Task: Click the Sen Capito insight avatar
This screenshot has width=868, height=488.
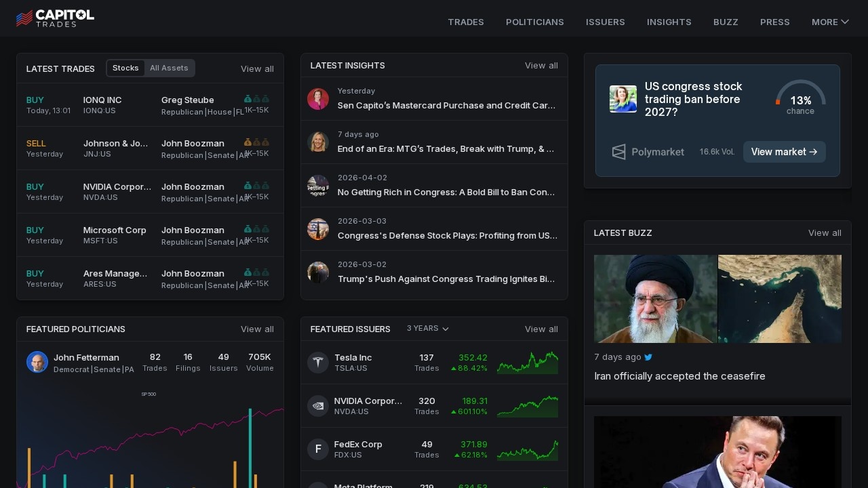Action: pos(318,99)
